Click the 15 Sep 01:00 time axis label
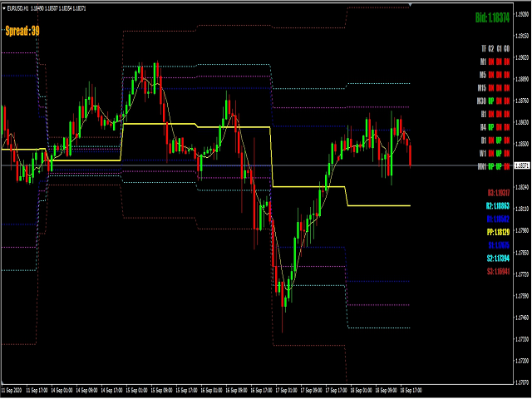The width and height of the screenshot is (532, 399). tap(136, 391)
